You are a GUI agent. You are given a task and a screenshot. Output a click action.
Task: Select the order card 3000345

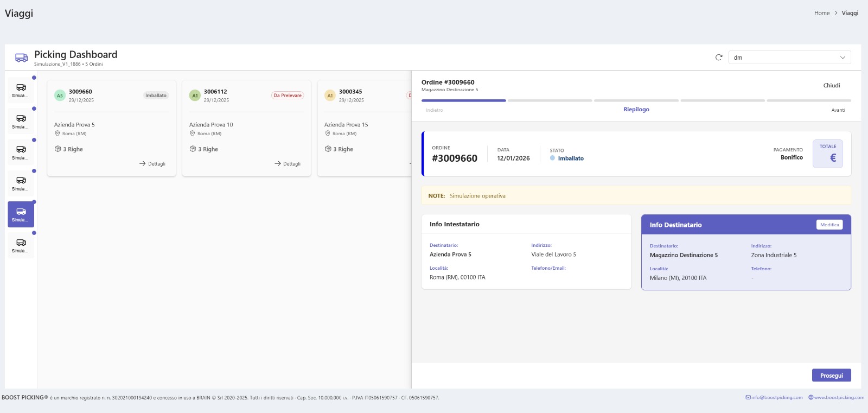pos(363,128)
